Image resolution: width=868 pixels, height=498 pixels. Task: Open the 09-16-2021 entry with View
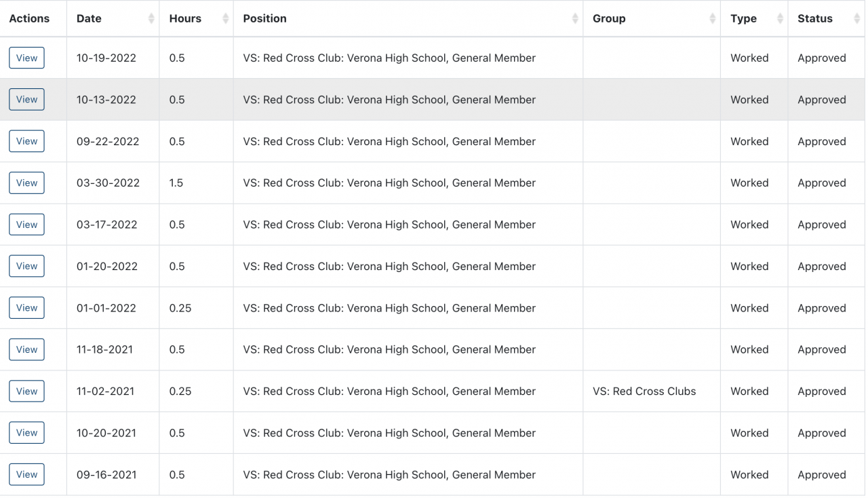pyautogui.click(x=26, y=475)
